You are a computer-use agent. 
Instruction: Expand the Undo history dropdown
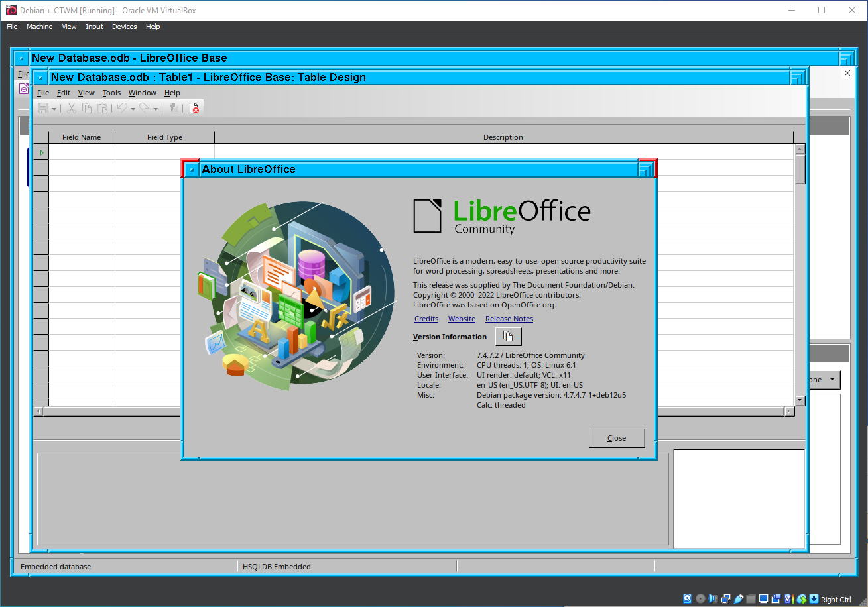[x=133, y=108]
